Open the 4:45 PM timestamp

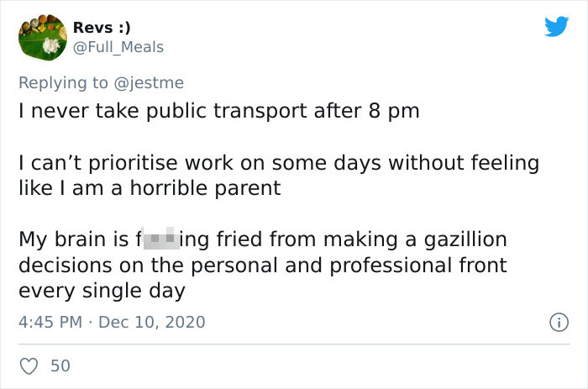click(x=49, y=322)
